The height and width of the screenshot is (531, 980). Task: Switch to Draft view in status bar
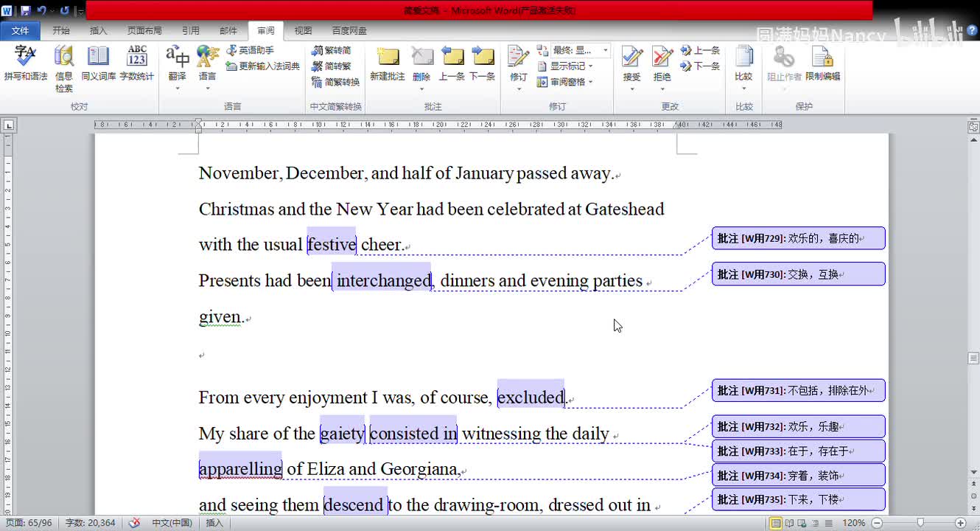[x=829, y=523]
